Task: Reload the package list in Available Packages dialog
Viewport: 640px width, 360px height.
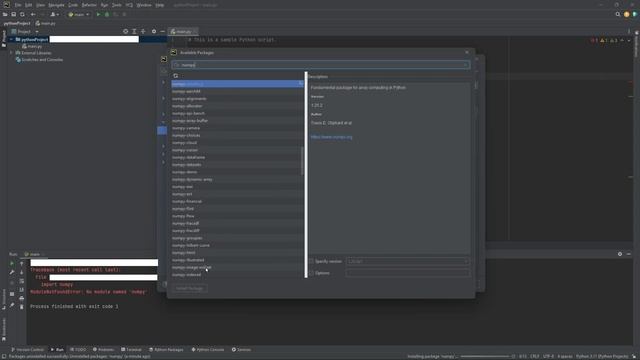Action: [176, 76]
